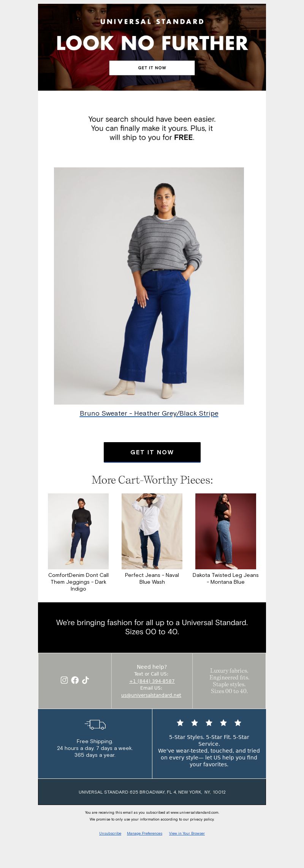304x868 pixels.
Task: Email us@universalstandard.net link
Action: click(151, 695)
